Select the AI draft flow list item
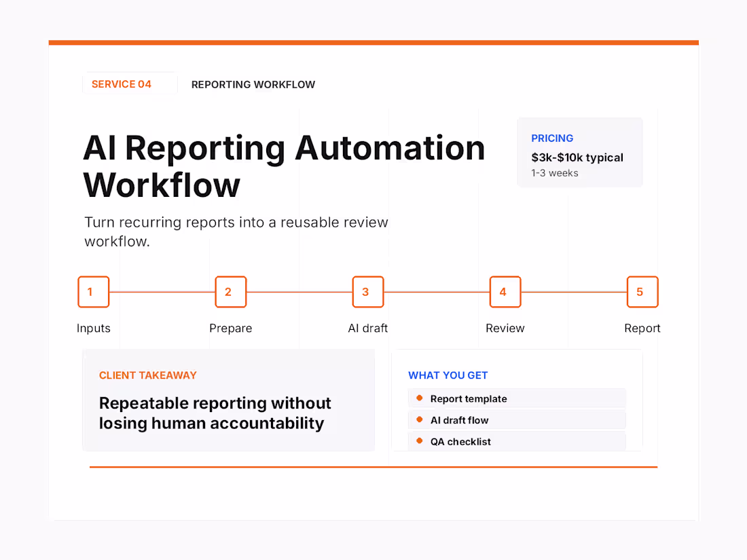The width and height of the screenshot is (747, 560). [517, 420]
